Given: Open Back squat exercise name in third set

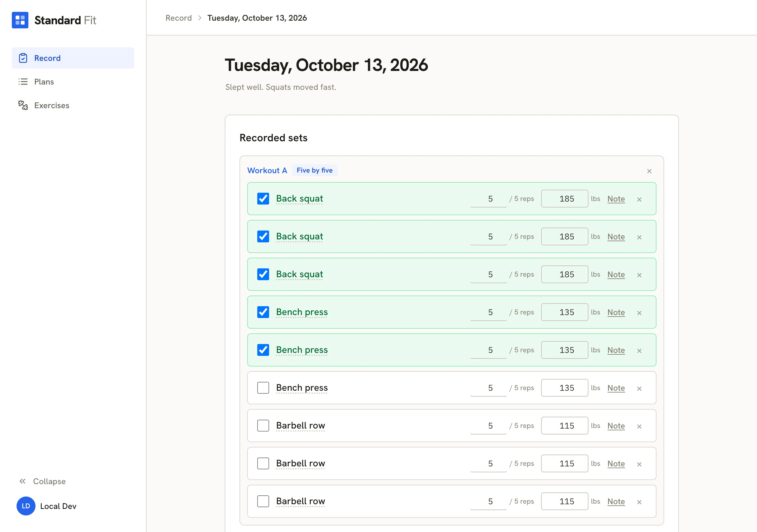Looking at the screenshot, I should click(x=299, y=274).
